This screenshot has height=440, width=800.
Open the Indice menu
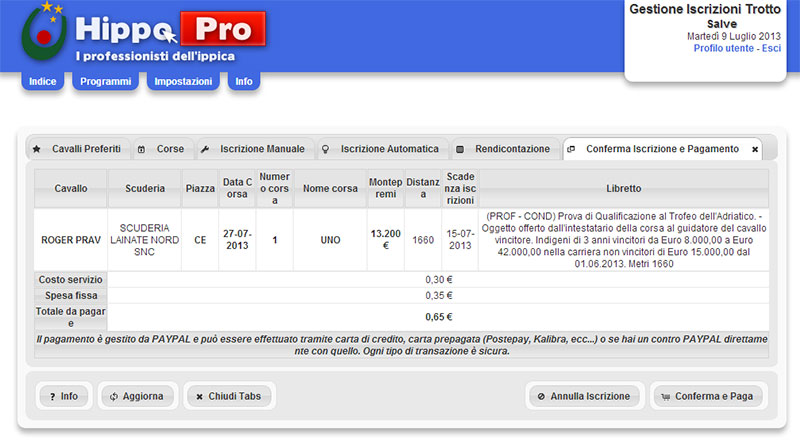tap(43, 81)
